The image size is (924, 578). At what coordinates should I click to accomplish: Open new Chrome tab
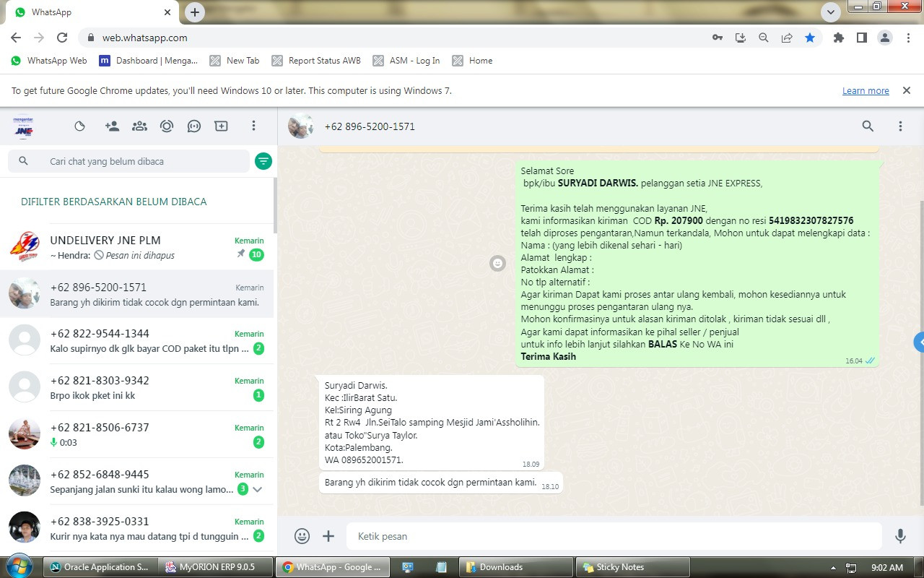click(x=195, y=12)
